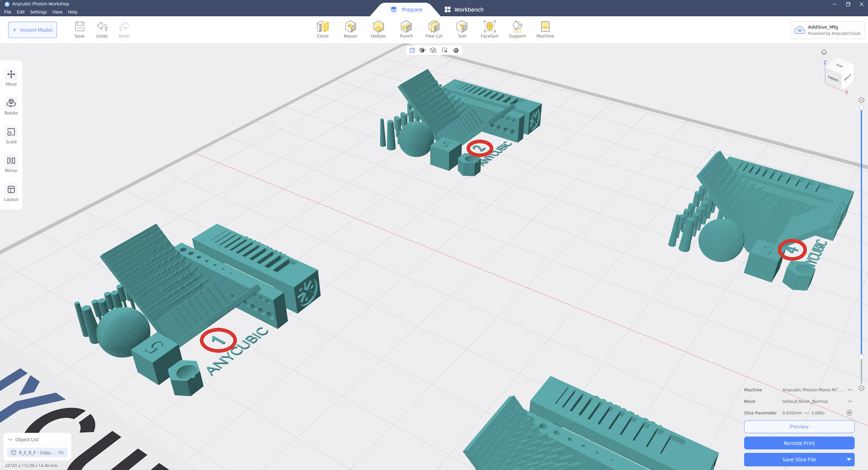The image size is (868, 470).
Task: Click the Import Model button
Action: 32,30
